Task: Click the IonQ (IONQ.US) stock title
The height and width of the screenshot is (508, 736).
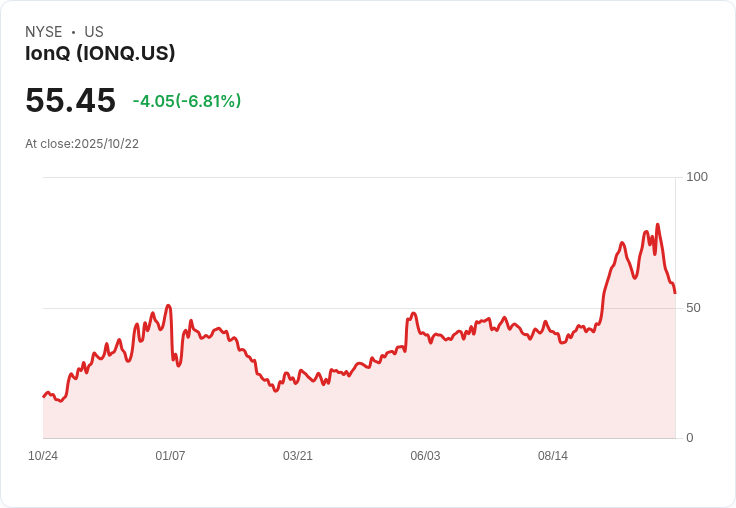Action: click(100, 54)
